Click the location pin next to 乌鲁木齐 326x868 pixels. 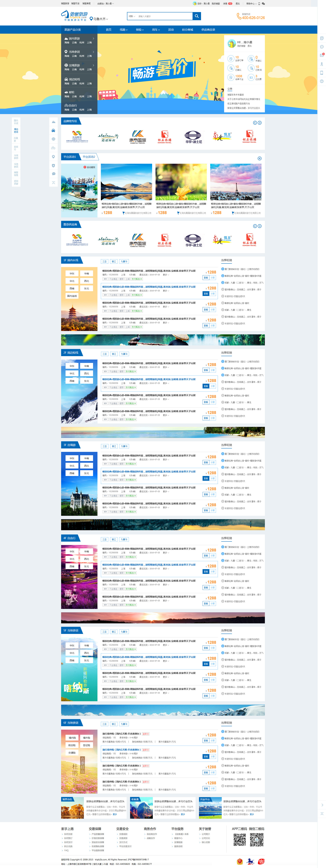91,19
